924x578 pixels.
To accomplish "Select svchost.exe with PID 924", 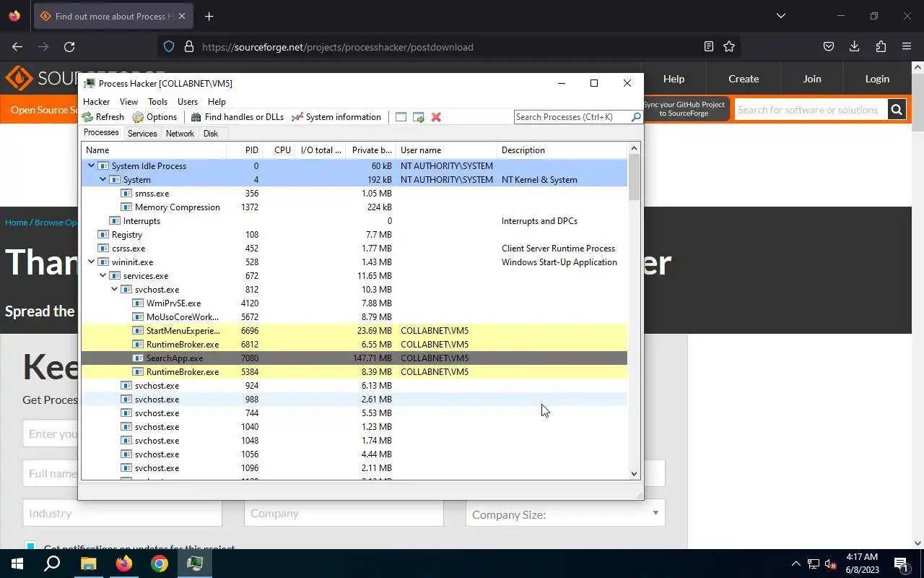I will [354, 386].
